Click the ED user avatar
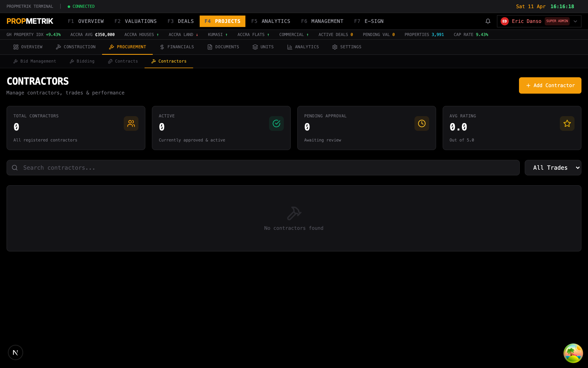The image size is (588, 368). pyautogui.click(x=504, y=21)
